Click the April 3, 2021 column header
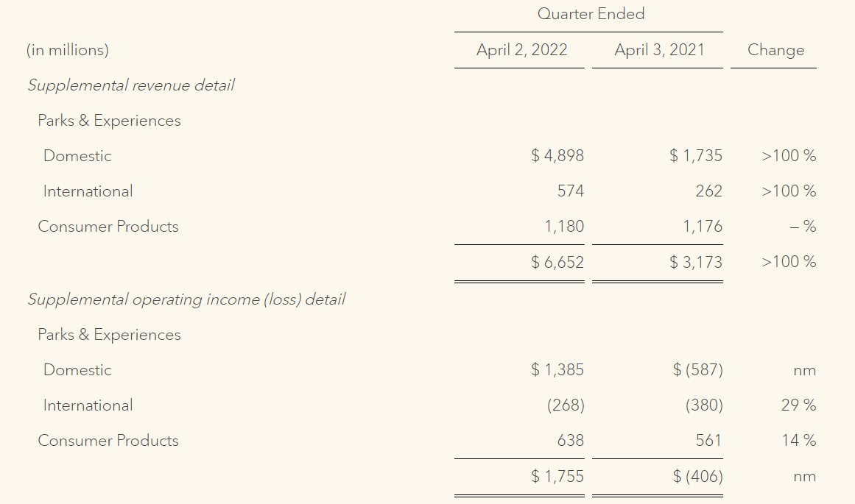This screenshot has height=504, width=855. click(659, 50)
